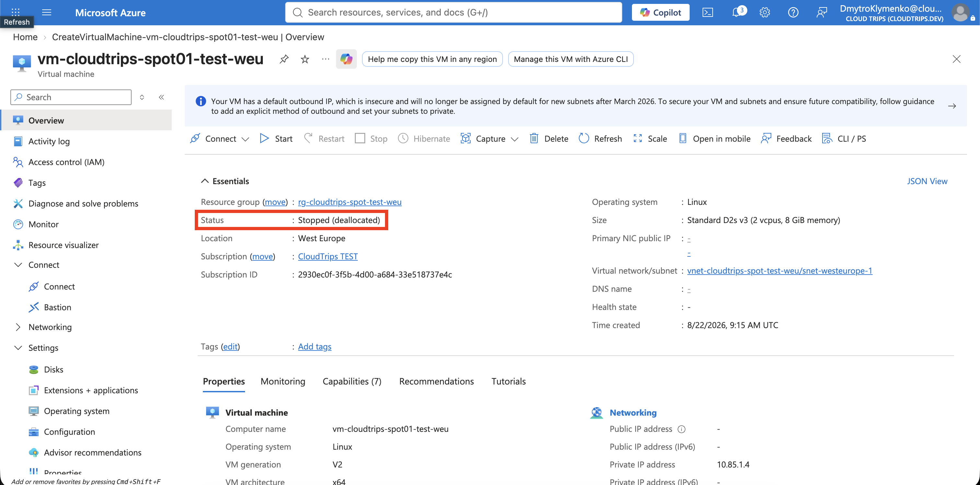Open Cloud Shell from the top bar
Viewport: 980px width, 485px height.
707,13
